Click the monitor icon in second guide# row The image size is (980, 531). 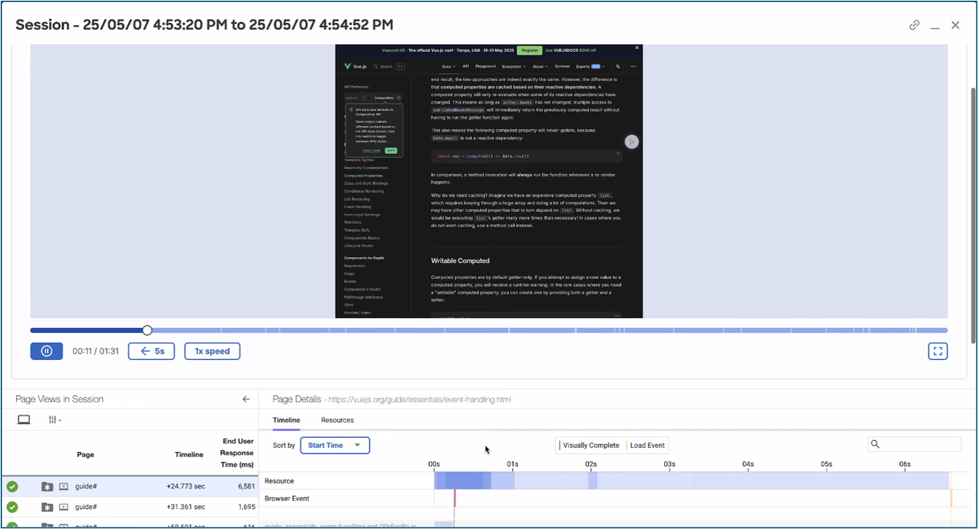coord(64,507)
